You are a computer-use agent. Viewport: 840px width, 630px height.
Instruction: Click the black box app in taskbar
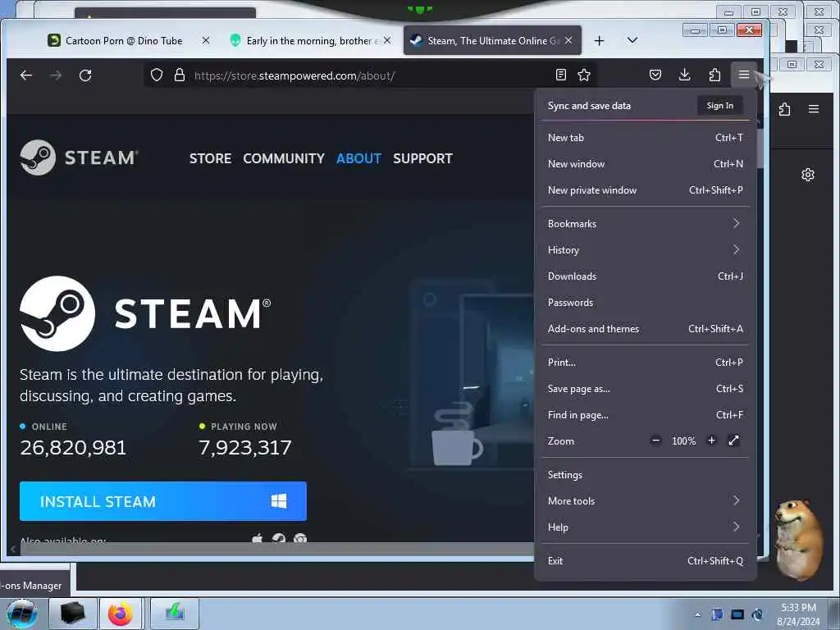pyautogui.click(x=72, y=614)
